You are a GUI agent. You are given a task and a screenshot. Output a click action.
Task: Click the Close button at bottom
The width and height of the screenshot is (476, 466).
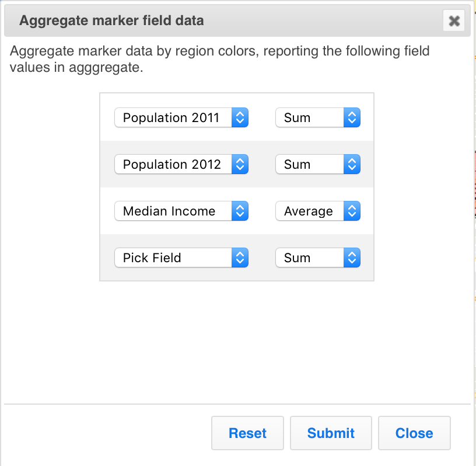tap(414, 433)
